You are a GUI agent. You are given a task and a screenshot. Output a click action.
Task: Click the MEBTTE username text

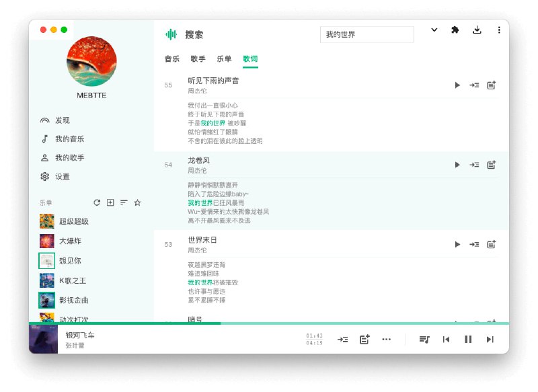point(91,95)
